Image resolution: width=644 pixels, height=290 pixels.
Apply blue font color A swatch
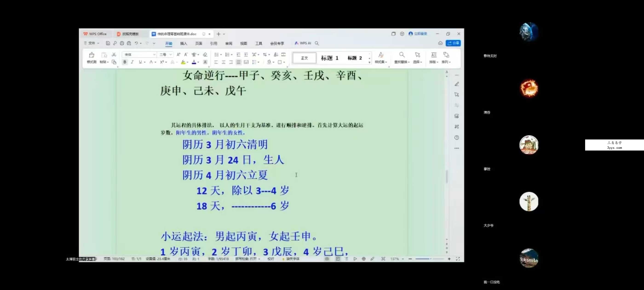click(x=194, y=62)
